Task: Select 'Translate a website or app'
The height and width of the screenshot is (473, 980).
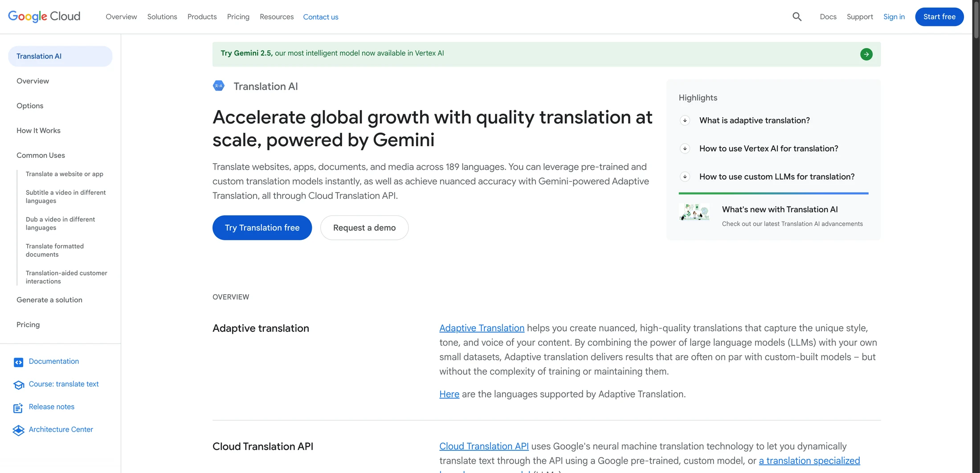Action: point(64,174)
